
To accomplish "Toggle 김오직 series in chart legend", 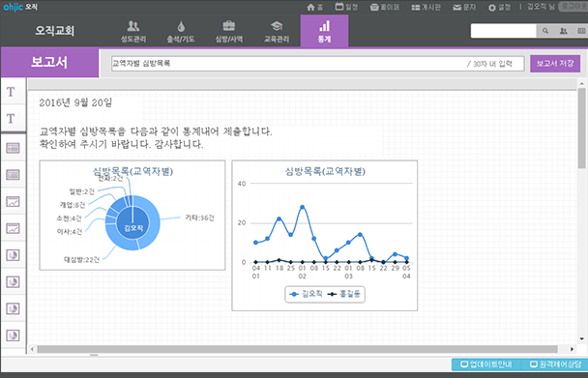I will coord(306,294).
